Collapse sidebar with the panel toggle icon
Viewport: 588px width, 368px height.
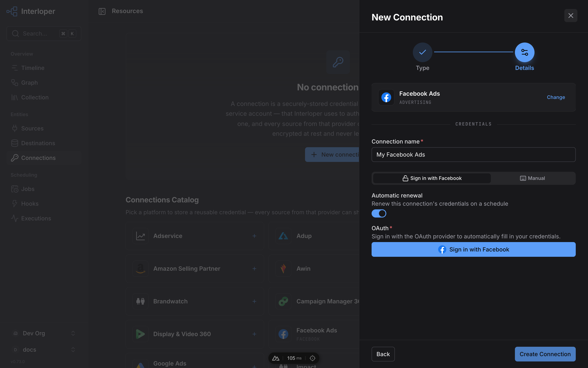102,11
